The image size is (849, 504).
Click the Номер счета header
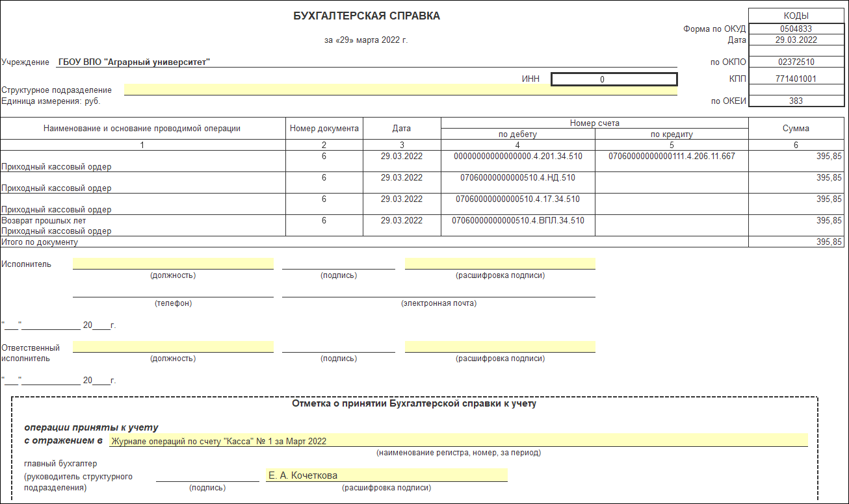595,123
